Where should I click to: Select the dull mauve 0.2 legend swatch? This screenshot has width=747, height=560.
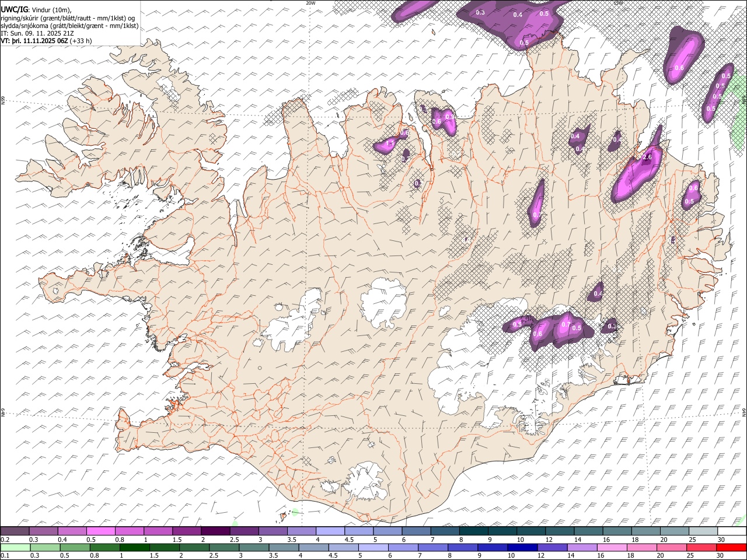tap(15, 531)
